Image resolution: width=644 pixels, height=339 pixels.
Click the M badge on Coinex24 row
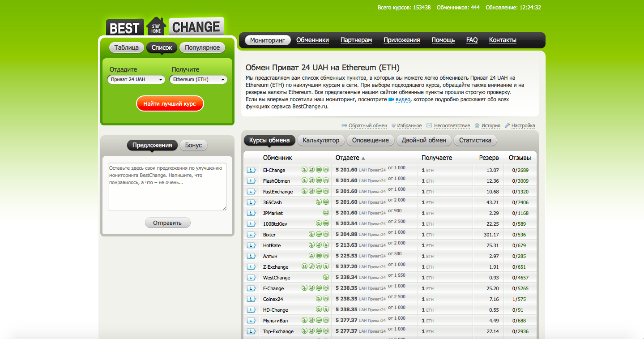pyautogui.click(x=326, y=299)
